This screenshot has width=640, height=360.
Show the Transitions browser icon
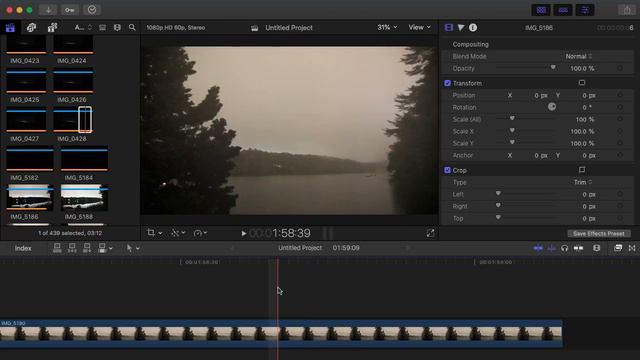click(632, 248)
